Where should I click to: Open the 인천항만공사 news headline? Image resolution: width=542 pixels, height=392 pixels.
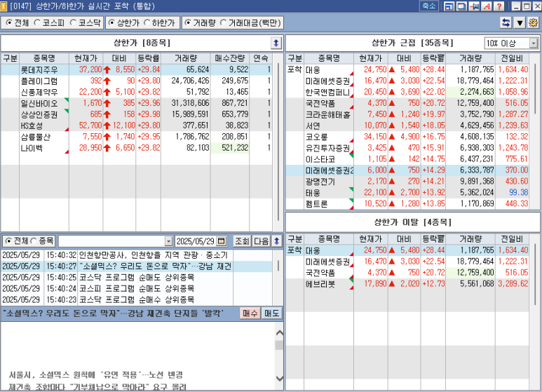[x=154, y=255]
